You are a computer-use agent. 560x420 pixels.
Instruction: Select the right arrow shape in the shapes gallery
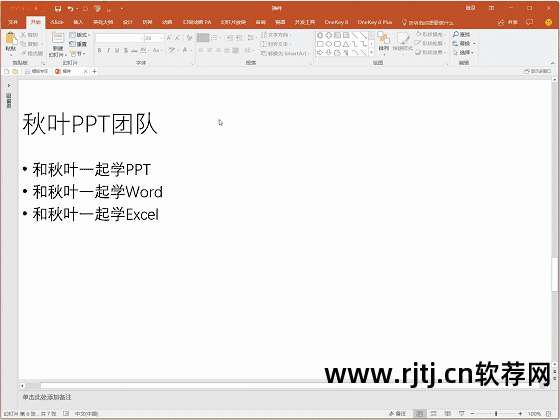tap(320, 53)
